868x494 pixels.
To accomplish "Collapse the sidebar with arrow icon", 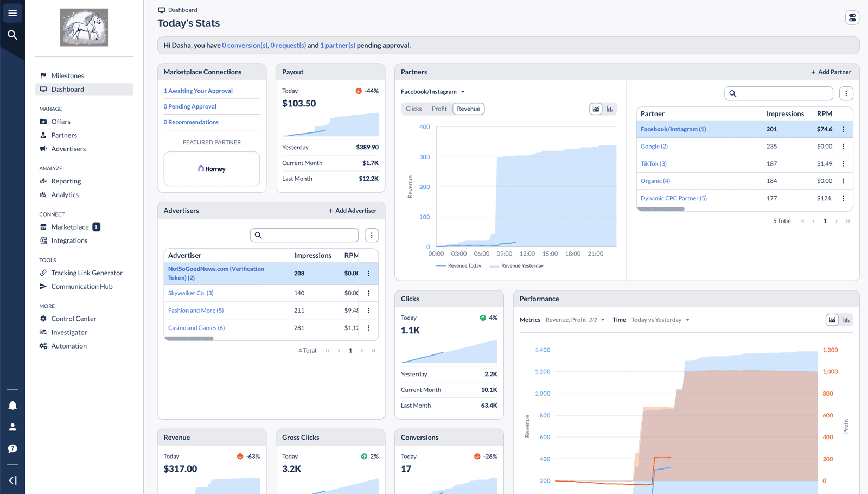I will click(x=12, y=480).
